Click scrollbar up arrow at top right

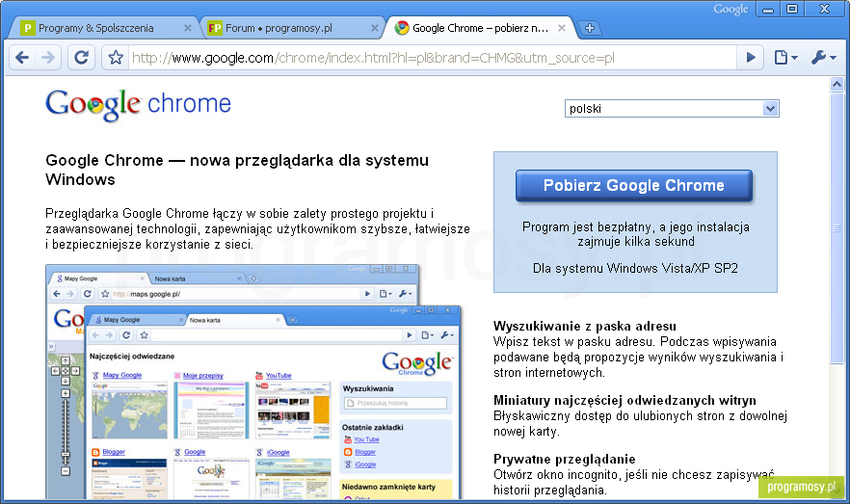click(x=837, y=84)
